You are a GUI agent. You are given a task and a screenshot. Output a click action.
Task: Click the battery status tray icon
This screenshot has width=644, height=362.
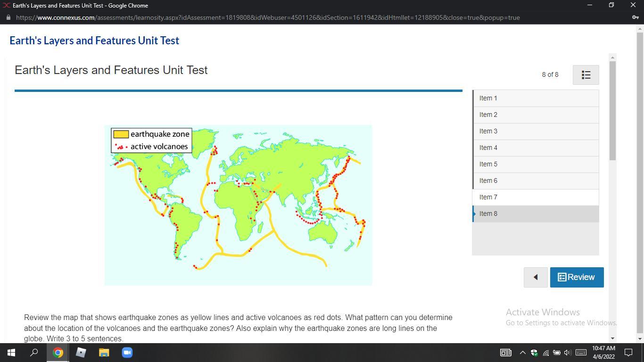(557, 353)
